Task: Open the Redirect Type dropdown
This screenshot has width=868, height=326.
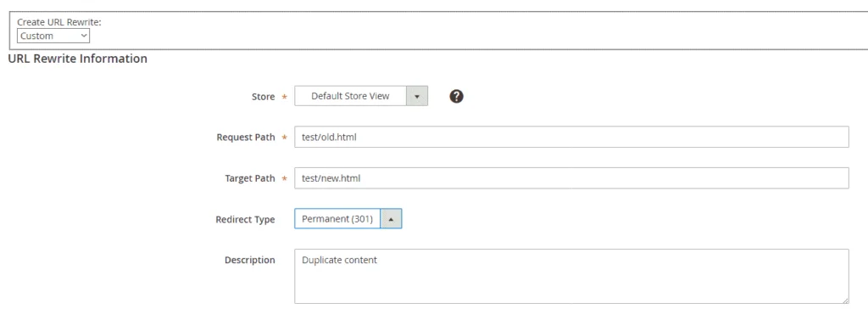Action: click(348, 219)
